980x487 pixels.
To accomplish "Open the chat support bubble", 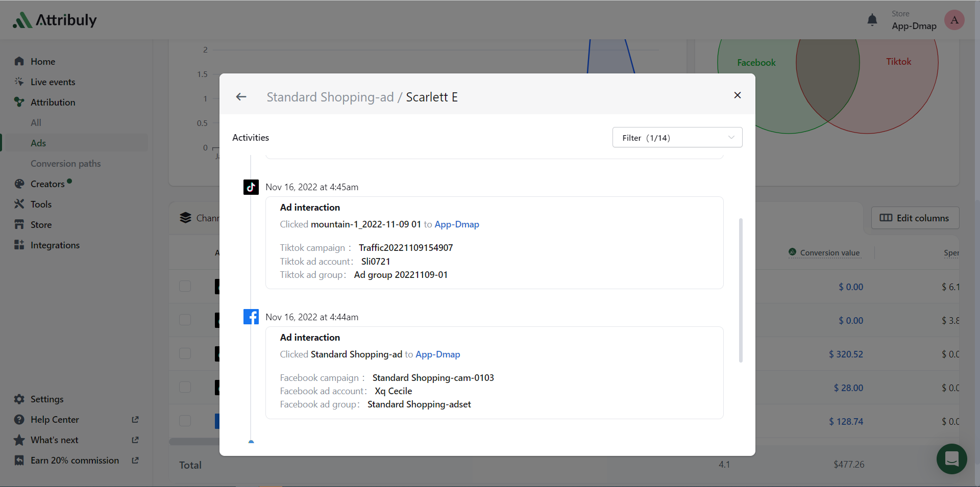I will click(951, 459).
